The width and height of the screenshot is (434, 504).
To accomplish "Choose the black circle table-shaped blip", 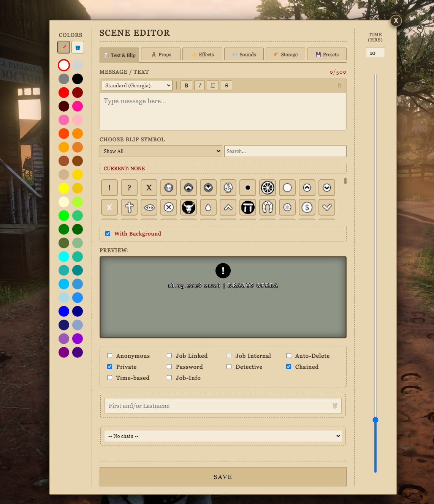I will tap(248, 207).
